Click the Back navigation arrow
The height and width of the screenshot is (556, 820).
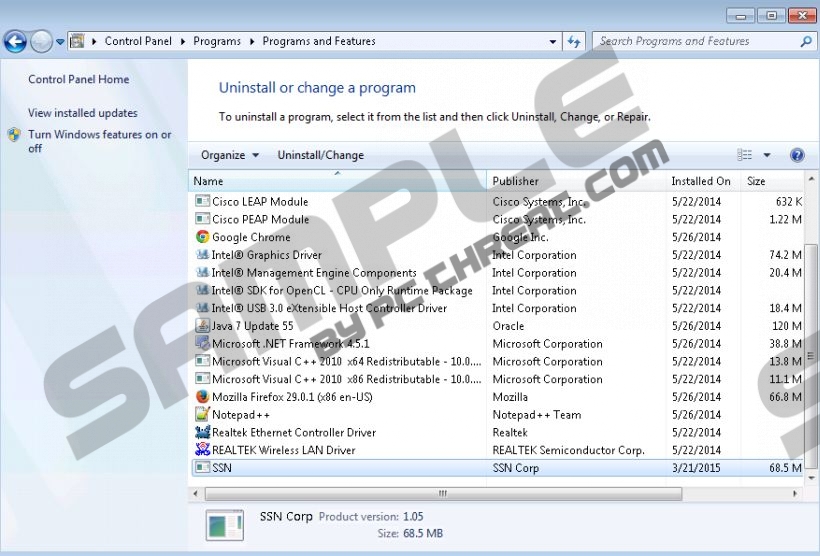15,42
